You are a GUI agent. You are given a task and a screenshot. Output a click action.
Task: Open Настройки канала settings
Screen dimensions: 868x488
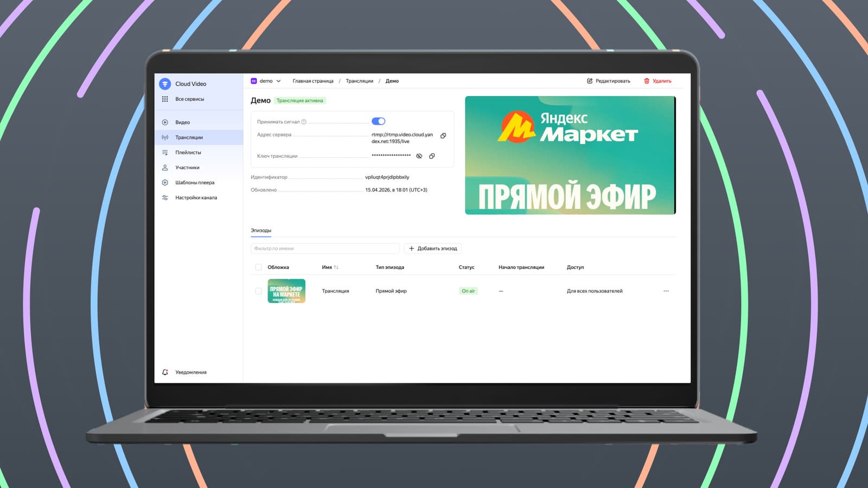click(x=199, y=198)
